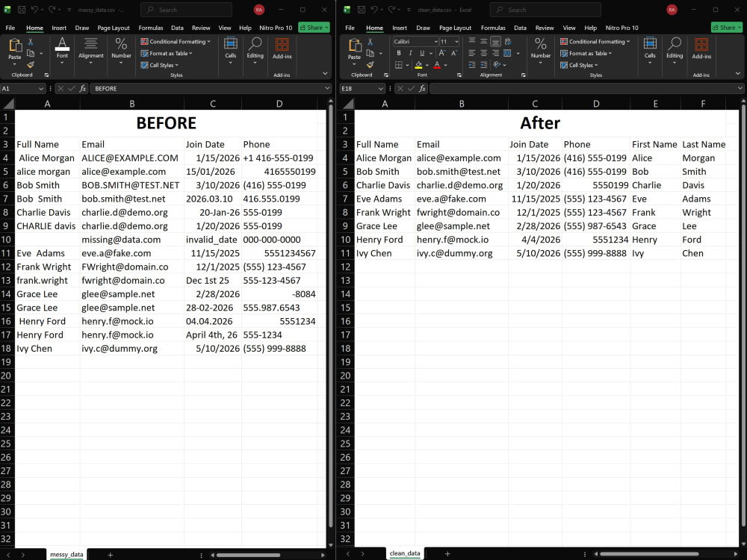Click Format Painter brush in messy_data window
The height and width of the screenshot is (560, 747).
click(31, 64)
